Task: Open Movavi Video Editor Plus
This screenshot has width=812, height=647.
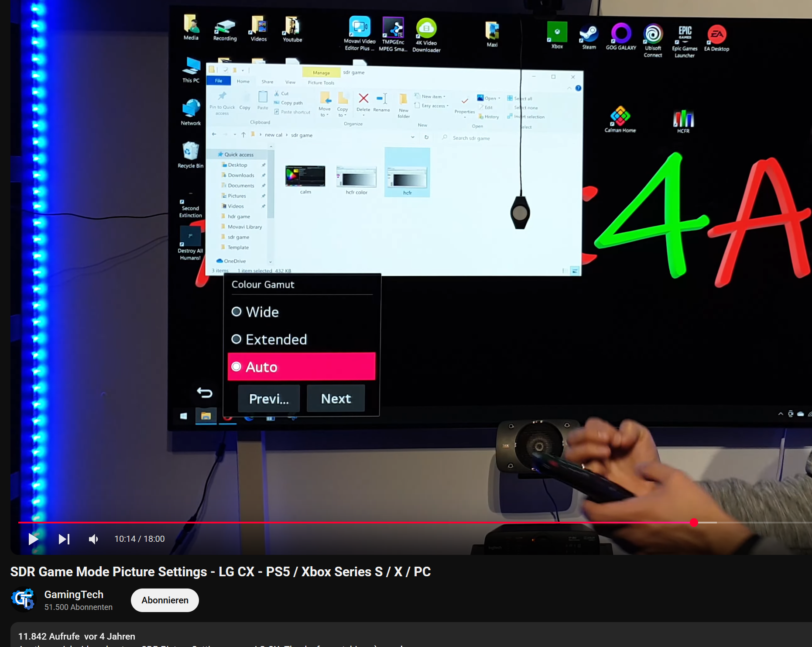Action: point(359,26)
